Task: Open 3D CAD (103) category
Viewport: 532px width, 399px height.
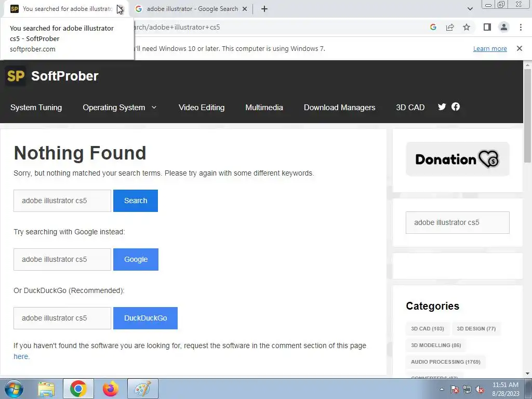Action: 428,328
